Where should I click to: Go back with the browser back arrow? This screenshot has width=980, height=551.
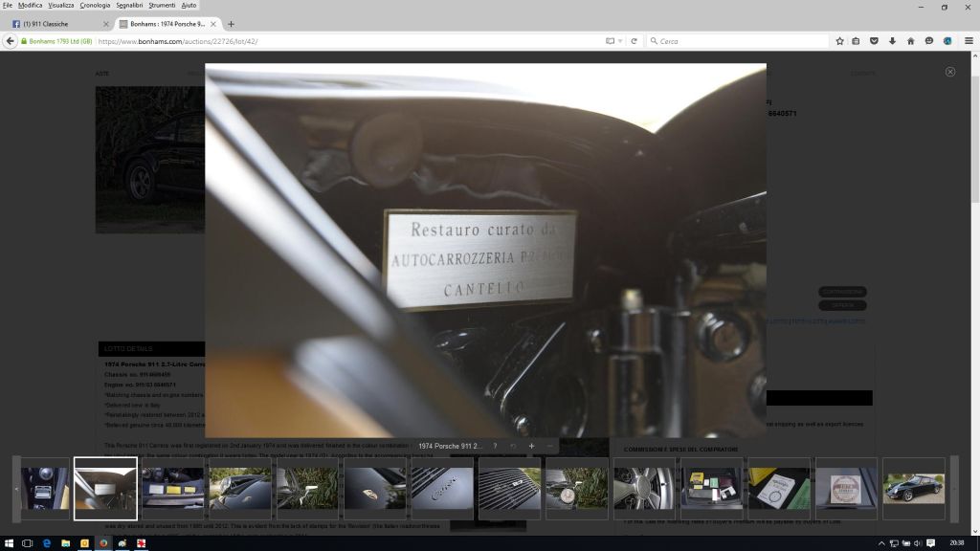click(x=10, y=41)
